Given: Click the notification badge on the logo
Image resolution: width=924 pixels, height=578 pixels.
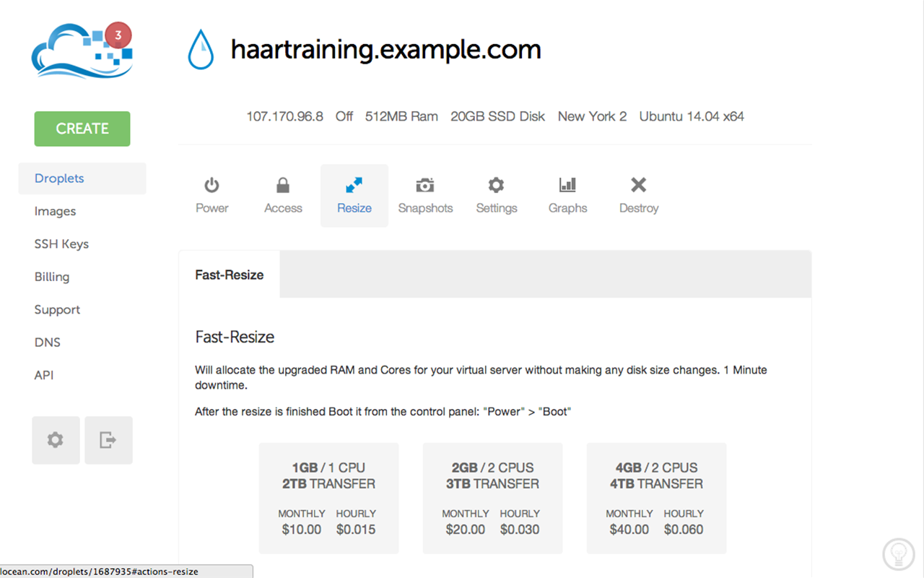Looking at the screenshot, I should [118, 35].
